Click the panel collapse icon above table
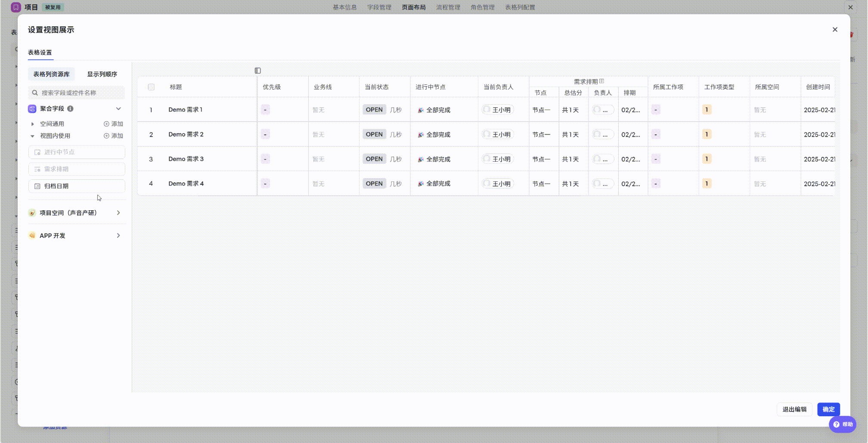Screen dimensions: 868x443 click(x=257, y=71)
